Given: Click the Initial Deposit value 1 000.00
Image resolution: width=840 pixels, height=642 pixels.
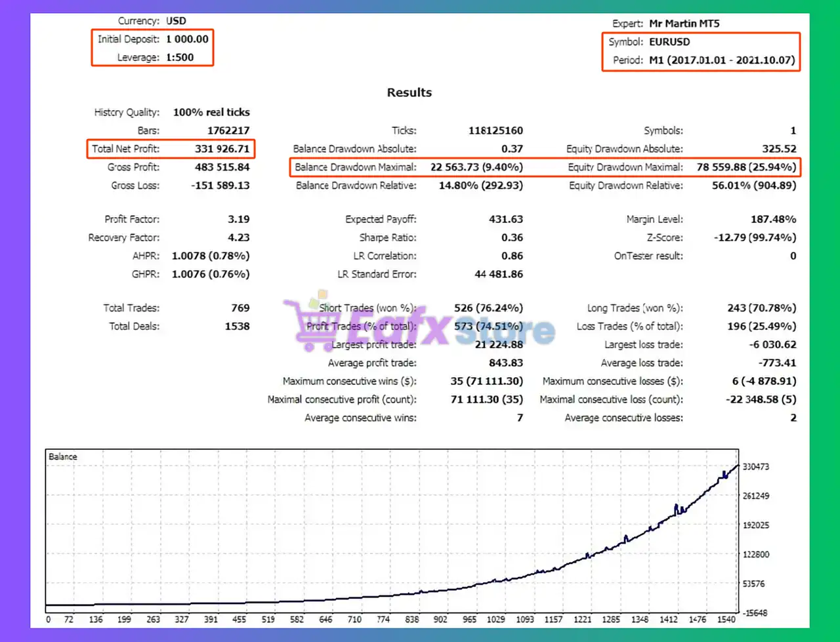Looking at the screenshot, I should 187,39.
